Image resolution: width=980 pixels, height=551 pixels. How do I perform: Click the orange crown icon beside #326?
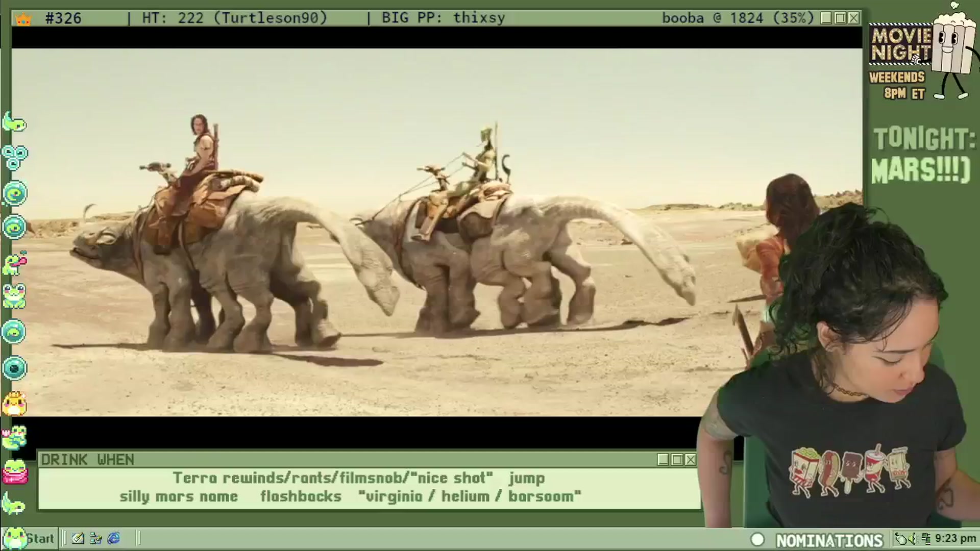(23, 19)
